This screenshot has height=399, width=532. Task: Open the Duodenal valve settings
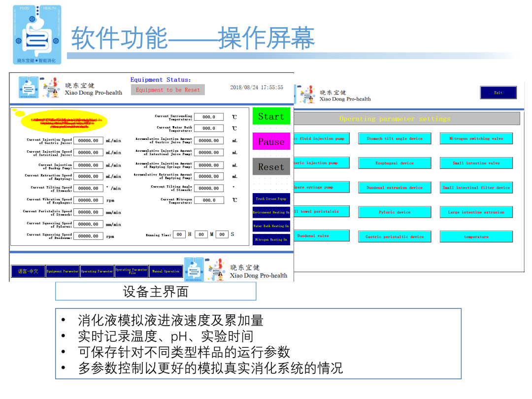[x=322, y=235]
